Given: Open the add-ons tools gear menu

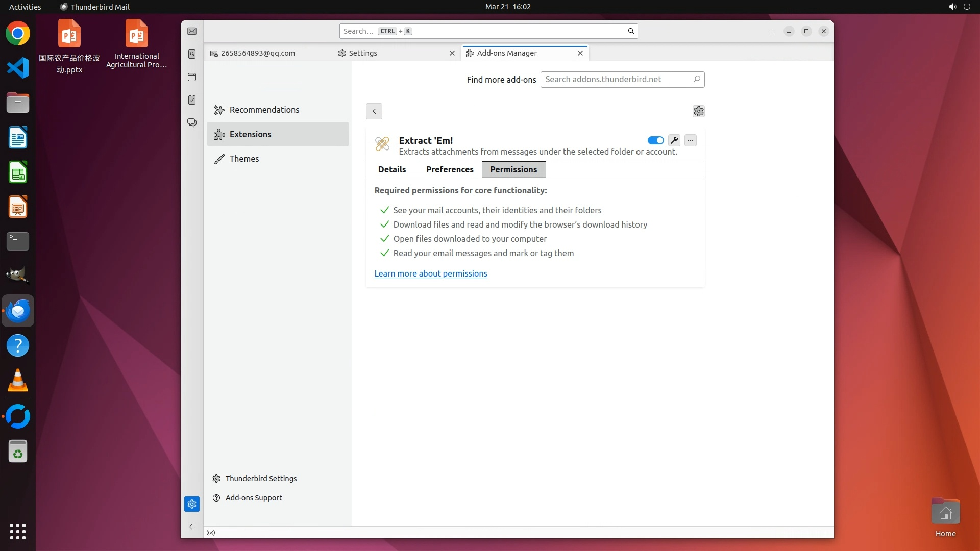Looking at the screenshot, I should point(698,111).
